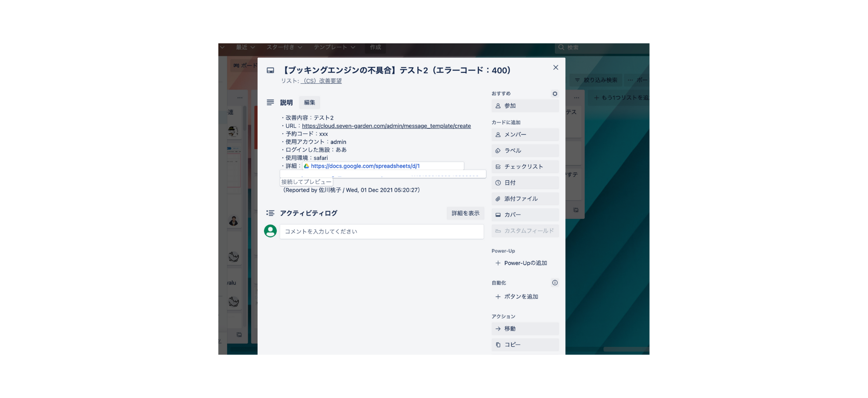Show activity details with 詳細を表示
Screen dimensions: 868x398
coord(465,213)
